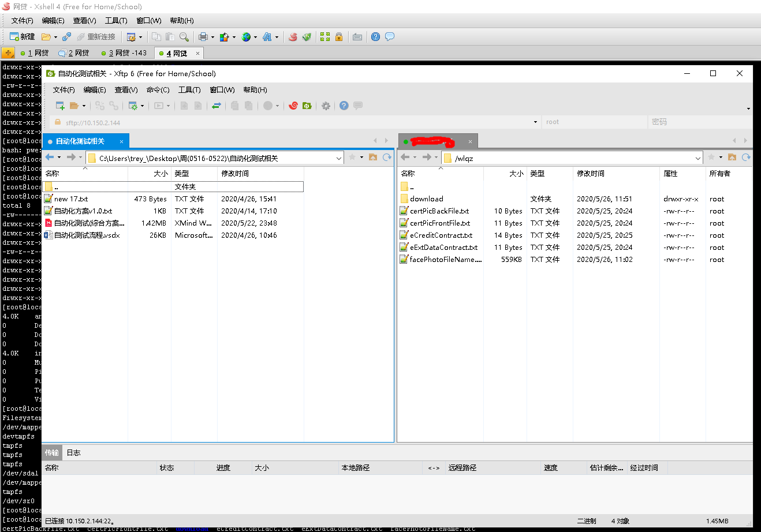The width and height of the screenshot is (761, 532).
Task: Switch to Xshell tab 3 网贷 -143
Action: point(125,53)
